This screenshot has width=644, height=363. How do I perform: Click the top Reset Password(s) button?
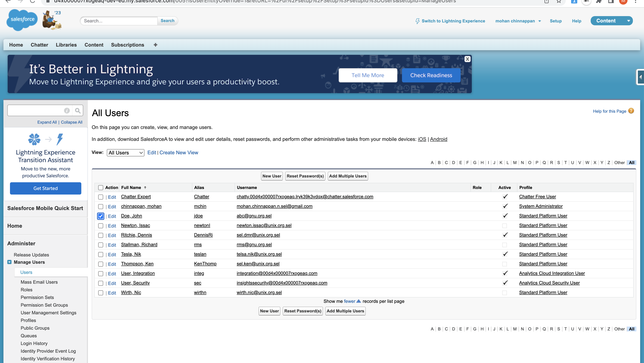click(x=305, y=176)
